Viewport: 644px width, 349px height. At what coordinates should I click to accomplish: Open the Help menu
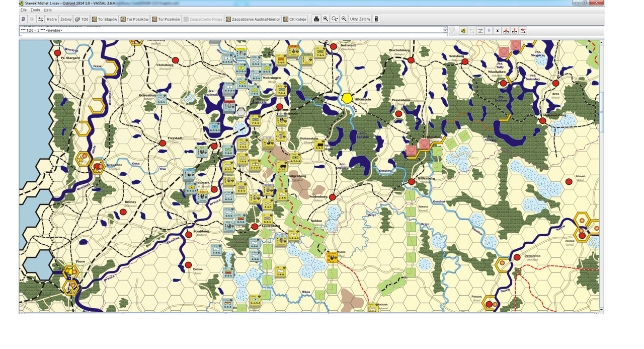[x=47, y=10]
